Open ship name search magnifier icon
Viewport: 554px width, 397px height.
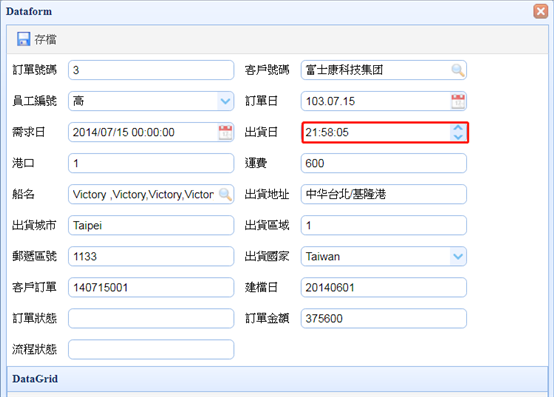tap(225, 194)
